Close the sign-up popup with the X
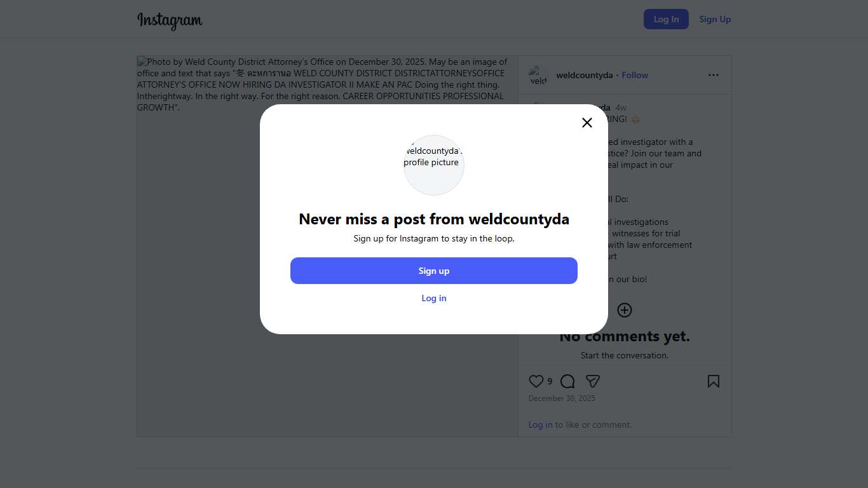 click(587, 123)
